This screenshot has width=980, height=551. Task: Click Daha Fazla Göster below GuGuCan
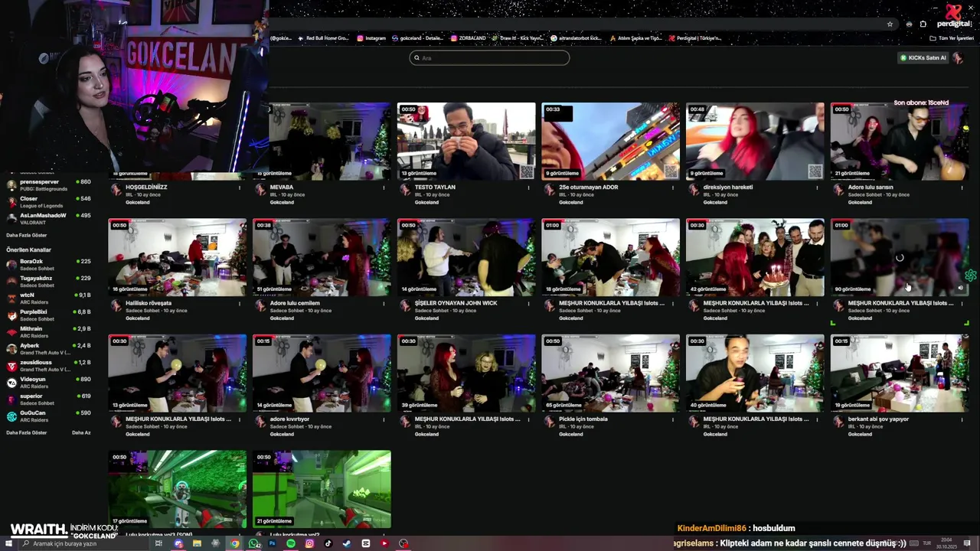coord(27,433)
